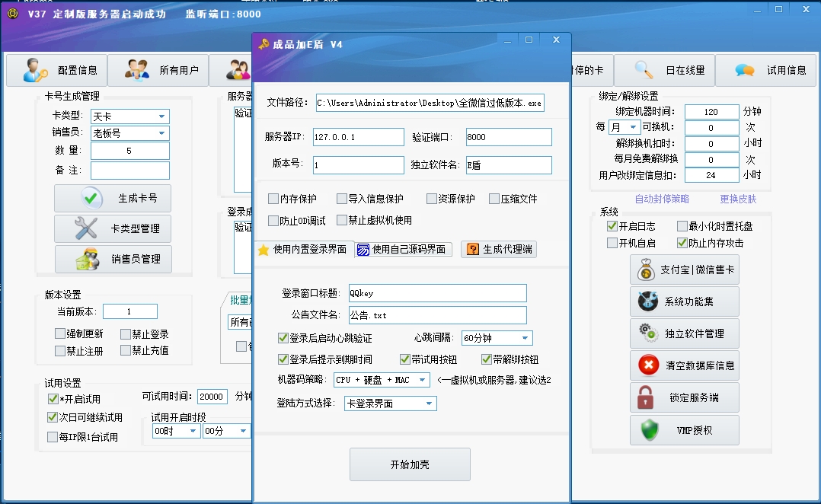Open 卡类型 dropdown showing 天卡
The image size is (821, 504).
point(129,116)
